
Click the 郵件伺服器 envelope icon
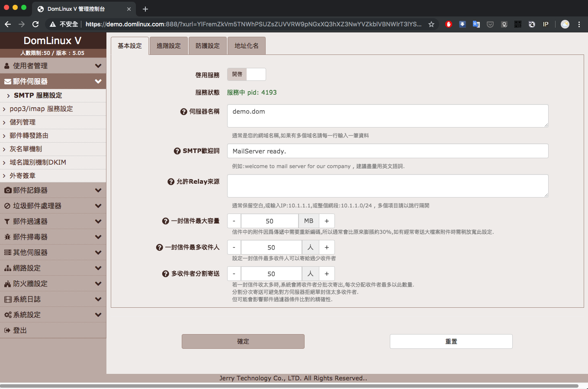(x=8, y=82)
